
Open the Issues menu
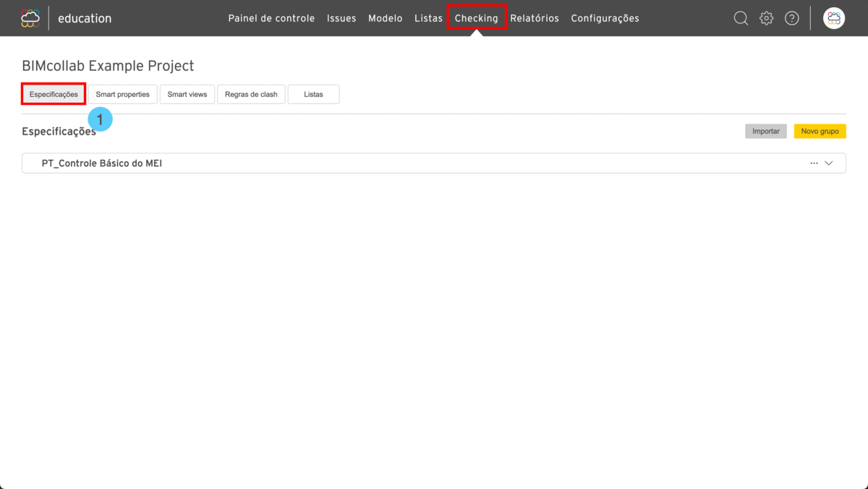pyautogui.click(x=341, y=18)
